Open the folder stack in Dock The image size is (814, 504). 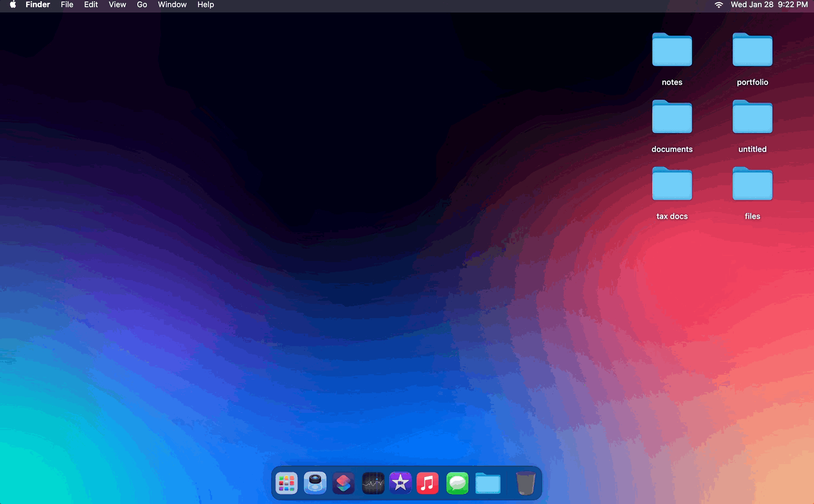click(x=488, y=483)
